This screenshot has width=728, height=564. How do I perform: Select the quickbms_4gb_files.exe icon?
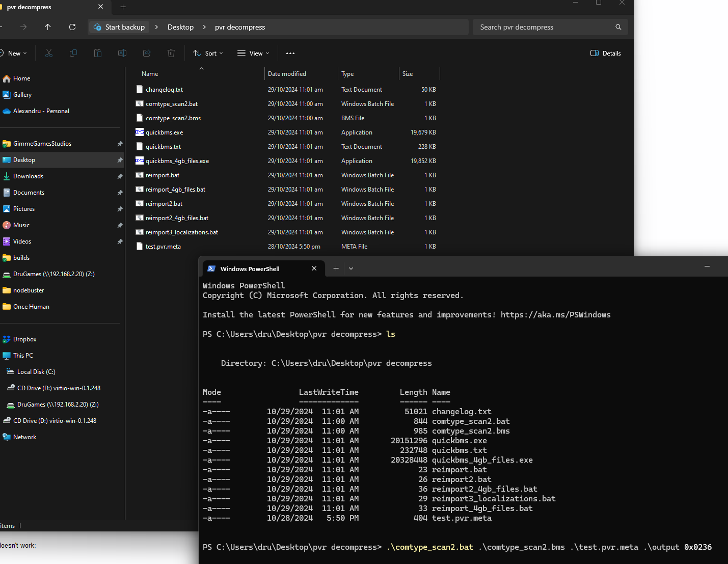140,160
